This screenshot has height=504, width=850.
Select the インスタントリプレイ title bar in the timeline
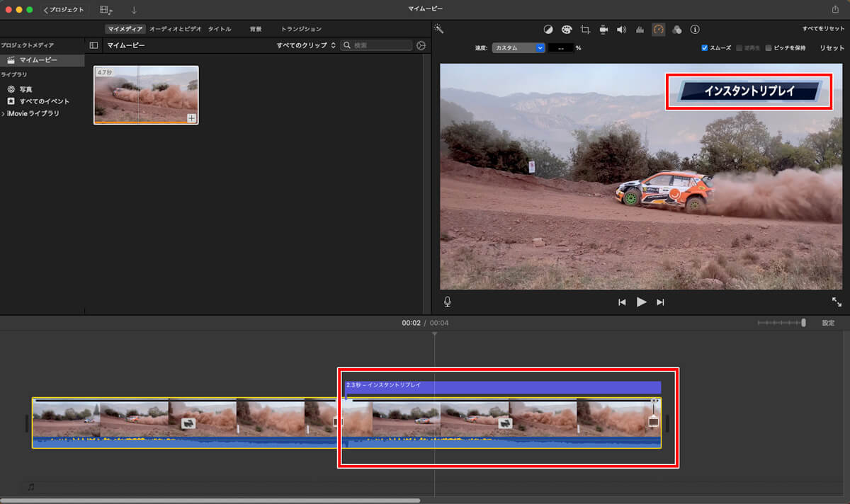click(x=503, y=387)
